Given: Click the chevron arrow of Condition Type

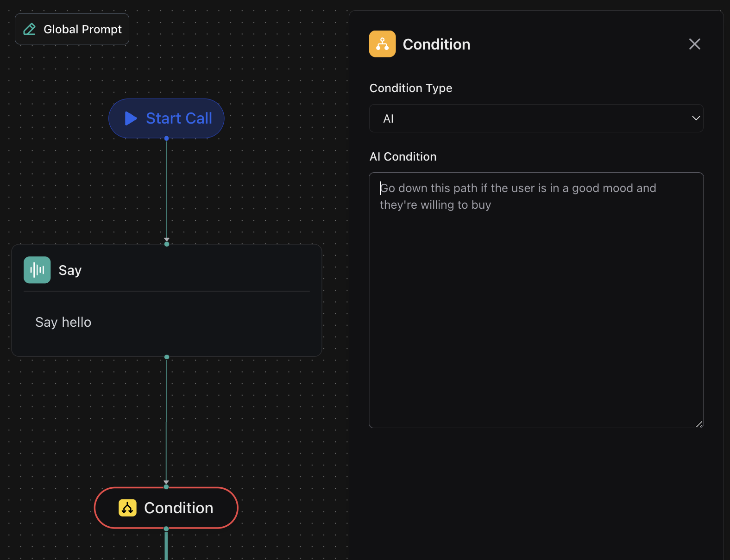Looking at the screenshot, I should pyautogui.click(x=695, y=118).
